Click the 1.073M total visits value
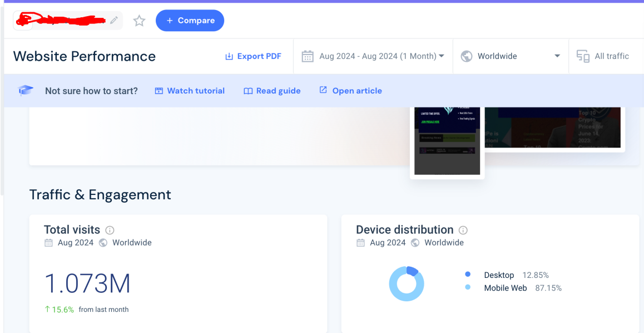644x333 pixels. (x=87, y=283)
